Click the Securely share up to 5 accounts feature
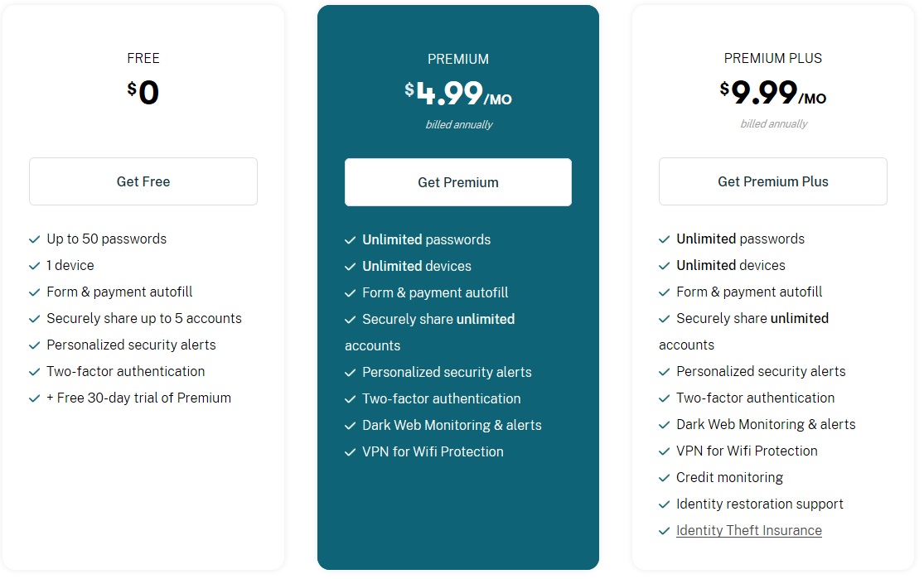Image resolution: width=924 pixels, height=579 pixels. pyautogui.click(x=126, y=318)
